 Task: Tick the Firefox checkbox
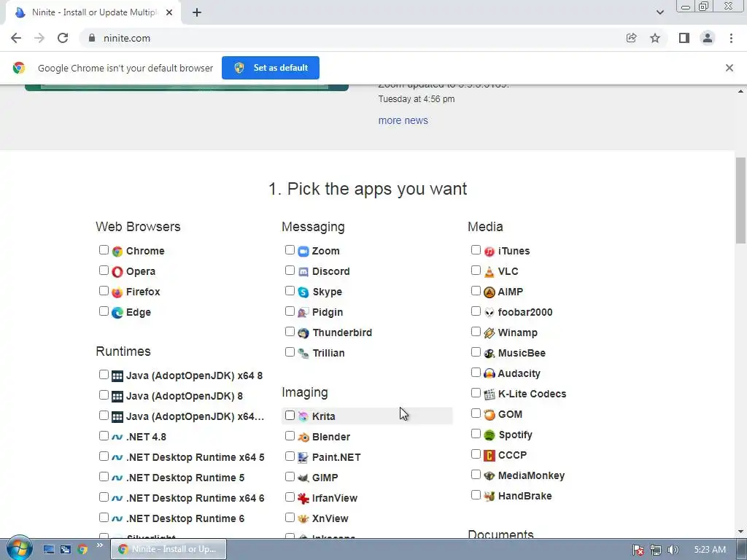pyautogui.click(x=104, y=291)
